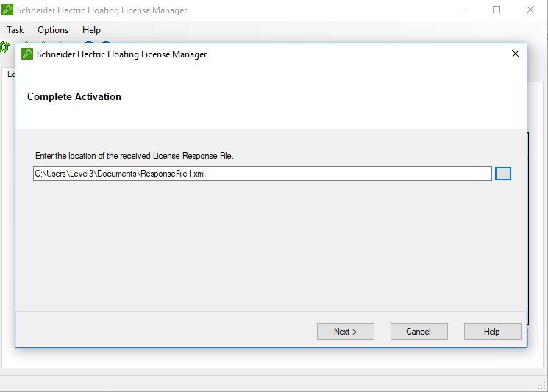
Task: Close the main License Manager window
Action: pyautogui.click(x=530, y=10)
